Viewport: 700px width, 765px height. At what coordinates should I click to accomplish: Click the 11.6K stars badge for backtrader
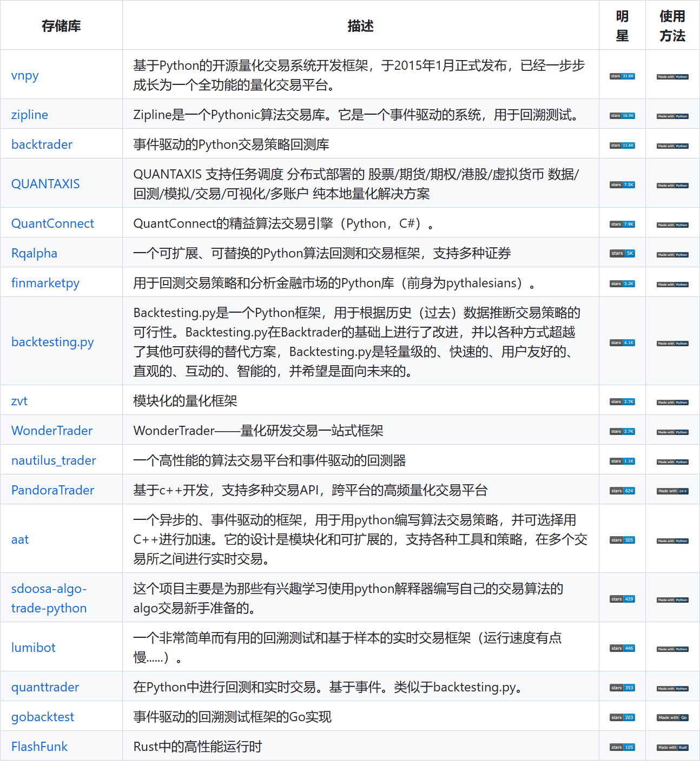coord(622,146)
